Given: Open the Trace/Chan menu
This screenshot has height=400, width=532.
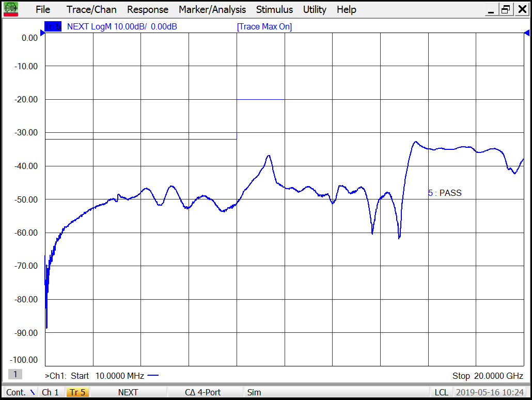Looking at the screenshot, I should 91,9.
